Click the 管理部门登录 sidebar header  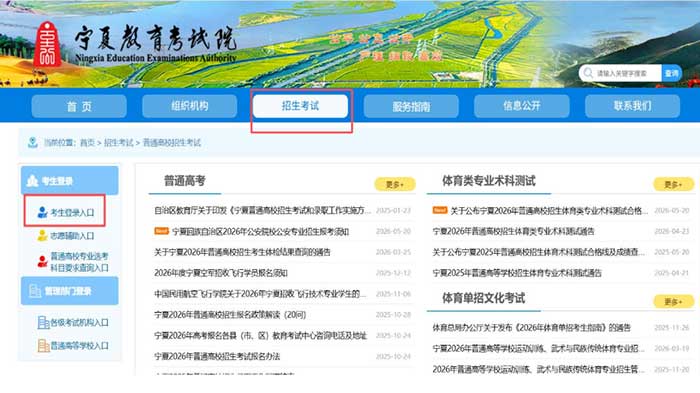pos(70,291)
